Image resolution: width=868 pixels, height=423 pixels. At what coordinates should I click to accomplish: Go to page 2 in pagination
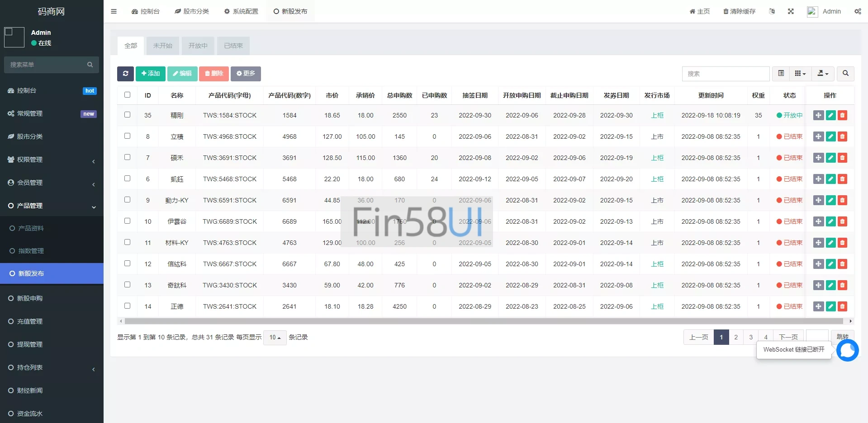coord(736,337)
